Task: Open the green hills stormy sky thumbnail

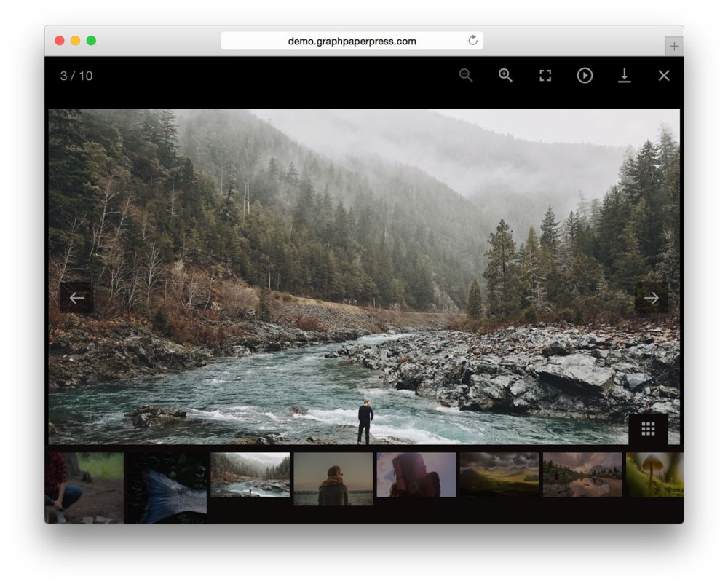Action: (499, 474)
